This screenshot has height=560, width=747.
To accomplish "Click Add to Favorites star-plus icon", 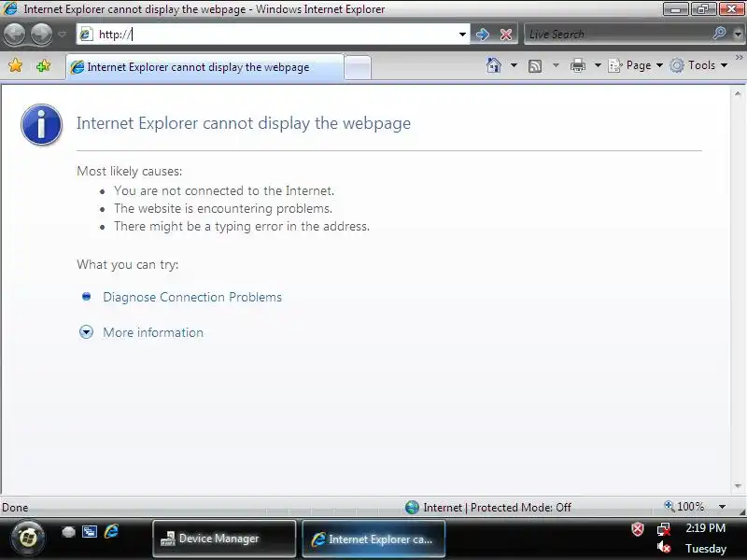I will click(x=43, y=65).
